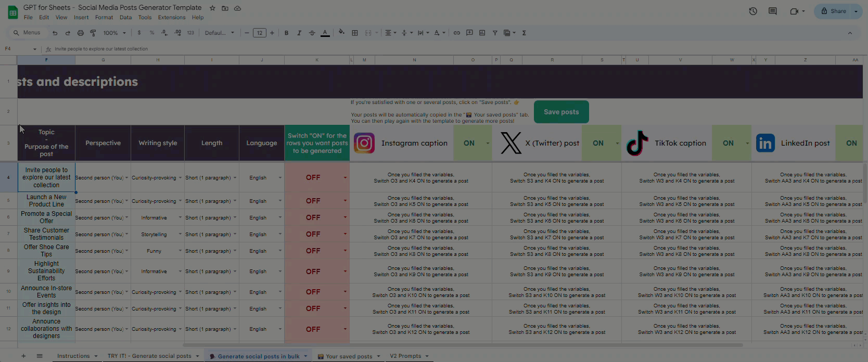
Task: Click the formula bar text
Action: [x=101, y=49]
